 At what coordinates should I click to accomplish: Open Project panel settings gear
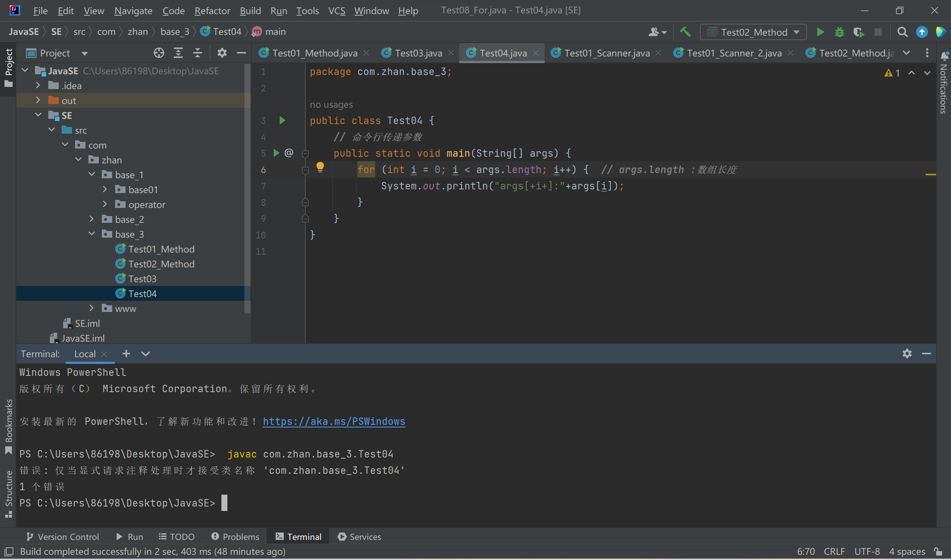222,53
